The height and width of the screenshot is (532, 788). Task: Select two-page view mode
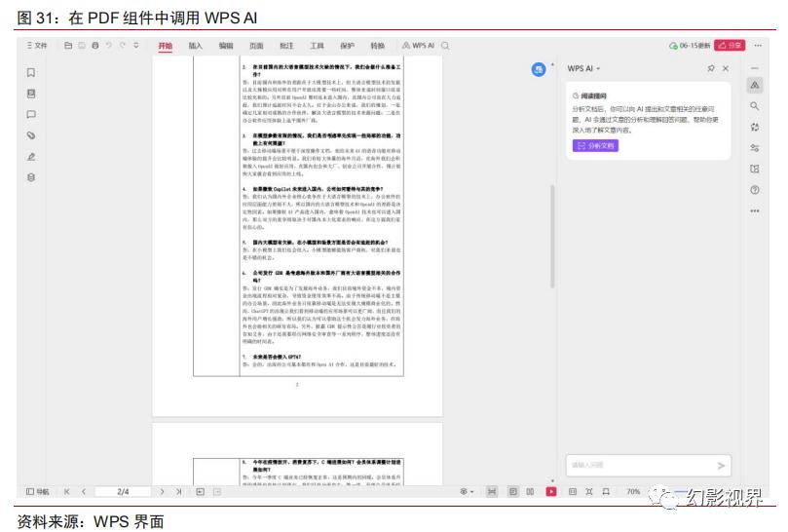[530, 491]
